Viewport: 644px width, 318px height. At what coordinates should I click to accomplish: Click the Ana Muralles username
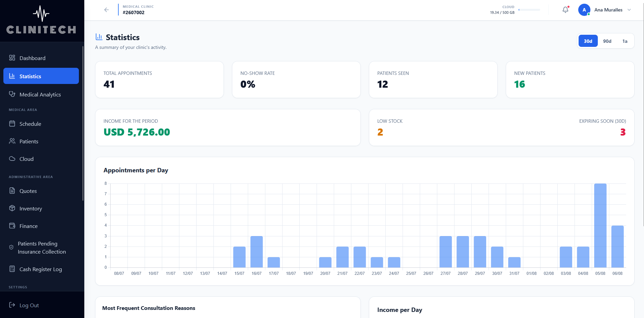point(608,10)
